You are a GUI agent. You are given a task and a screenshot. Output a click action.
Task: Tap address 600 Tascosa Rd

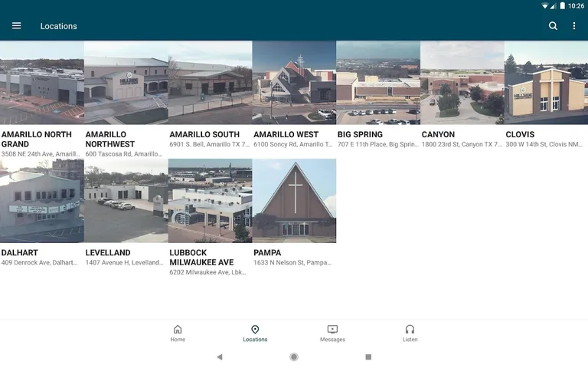tap(124, 154)
